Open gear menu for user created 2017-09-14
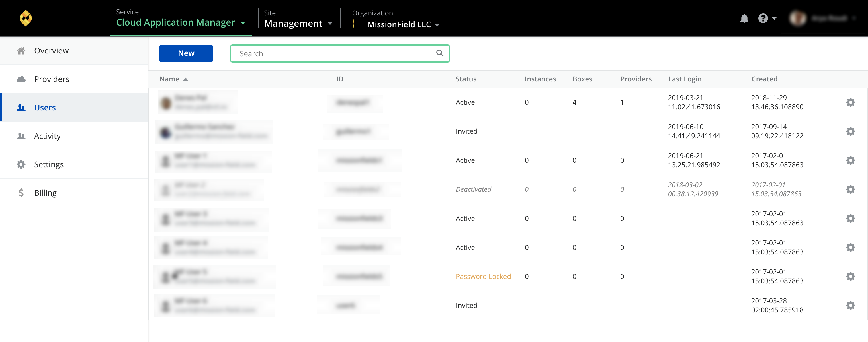The image size is (868, 342). click(x=850, y=131)
